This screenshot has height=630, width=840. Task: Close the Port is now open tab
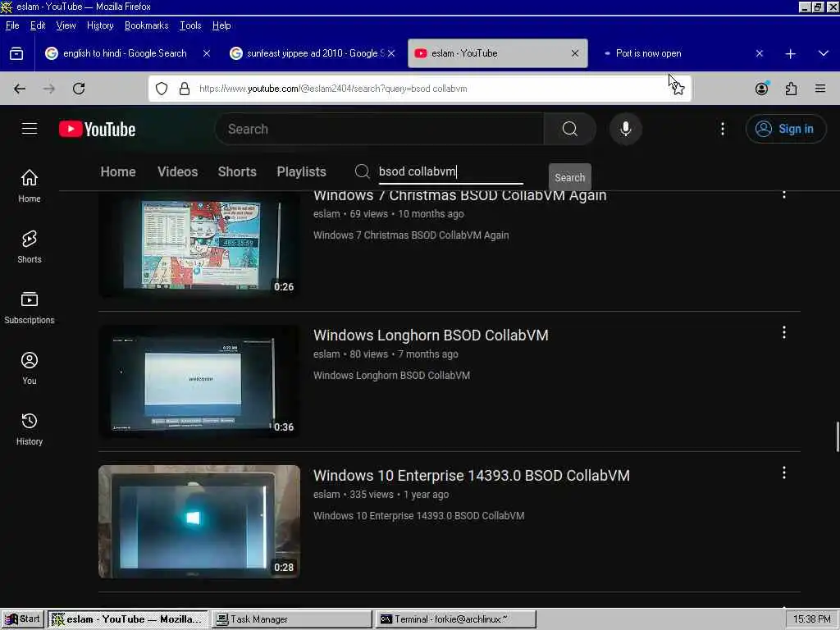[759, 53]
